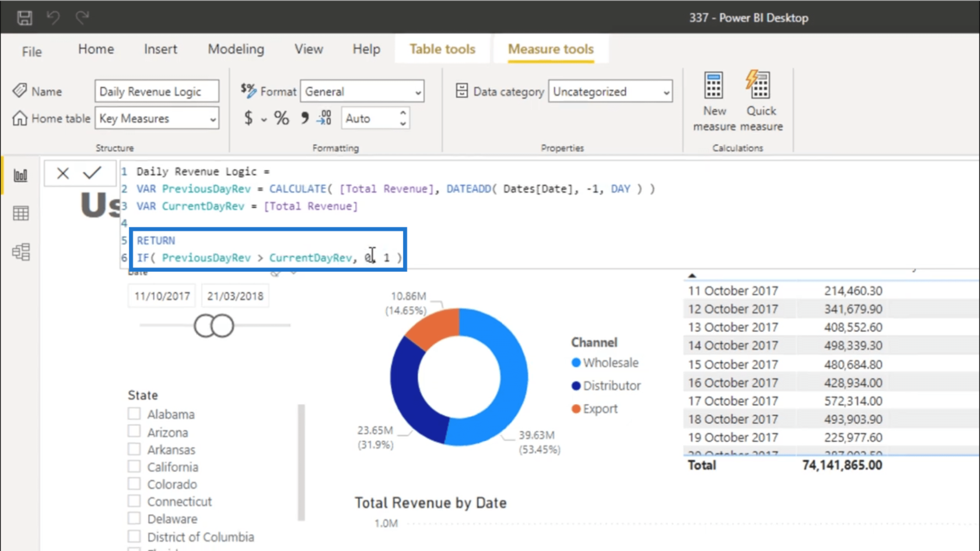This screenshot has height=551, width=980.
Task: Click the decimal places icon
Action: coord(324,118)
